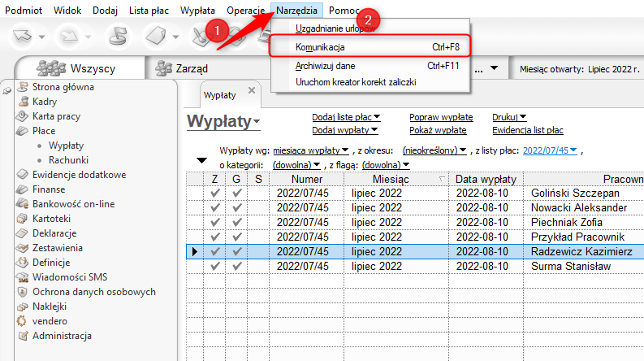Toggle Z checkmark for Nowacki Aleksander row
This screenshot has width=644, height=361.
coord(215,207)
